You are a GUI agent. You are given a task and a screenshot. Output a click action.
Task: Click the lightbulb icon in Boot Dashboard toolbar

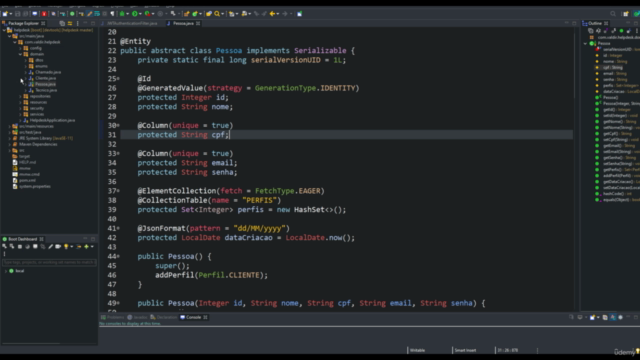66,247
